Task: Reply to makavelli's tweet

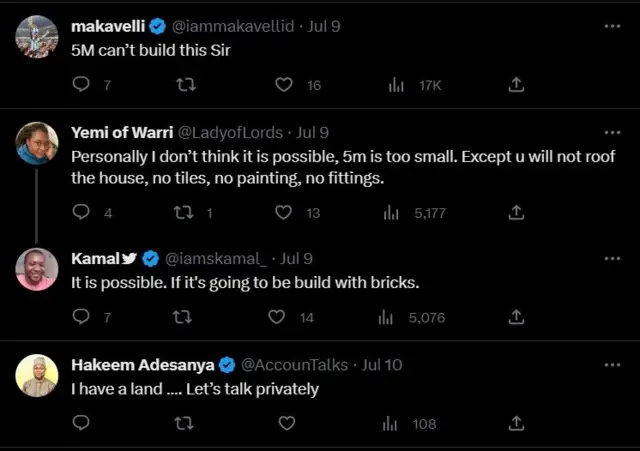Action: (82, 85)
